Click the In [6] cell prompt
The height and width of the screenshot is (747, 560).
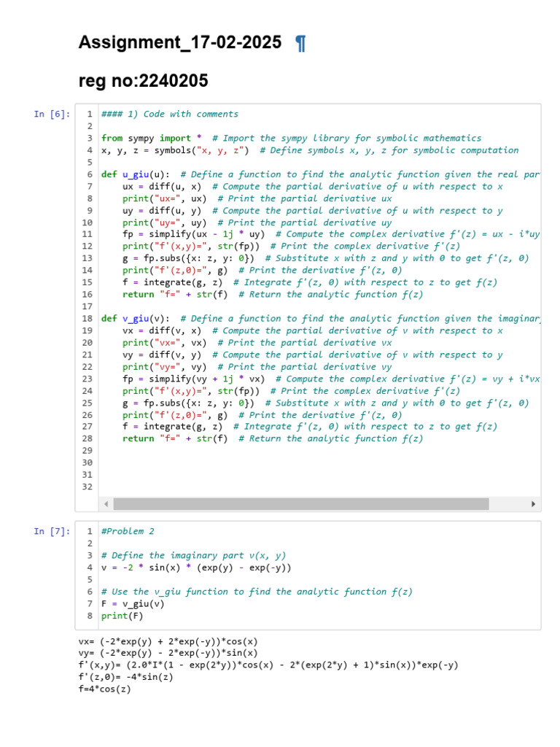(52, 114)
